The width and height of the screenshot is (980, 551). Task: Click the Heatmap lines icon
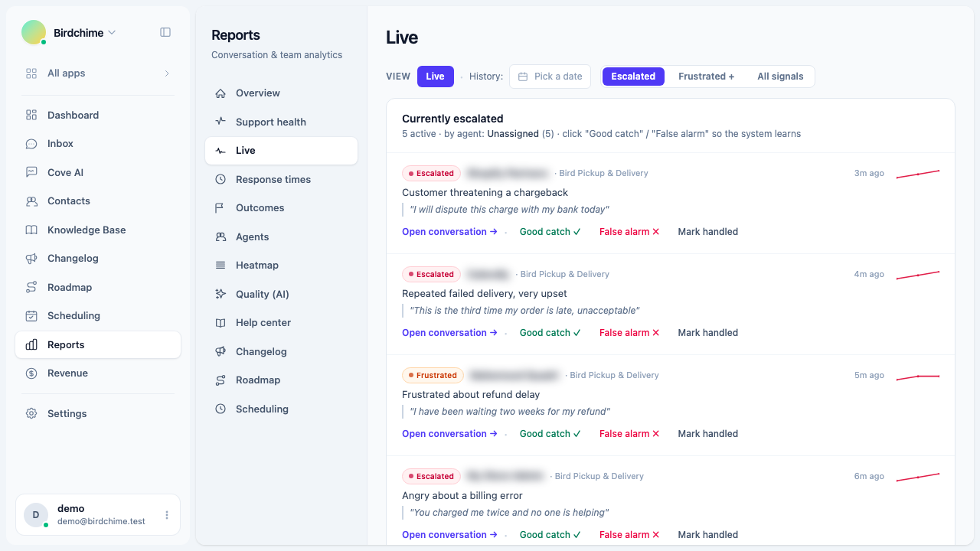point(220,266)
